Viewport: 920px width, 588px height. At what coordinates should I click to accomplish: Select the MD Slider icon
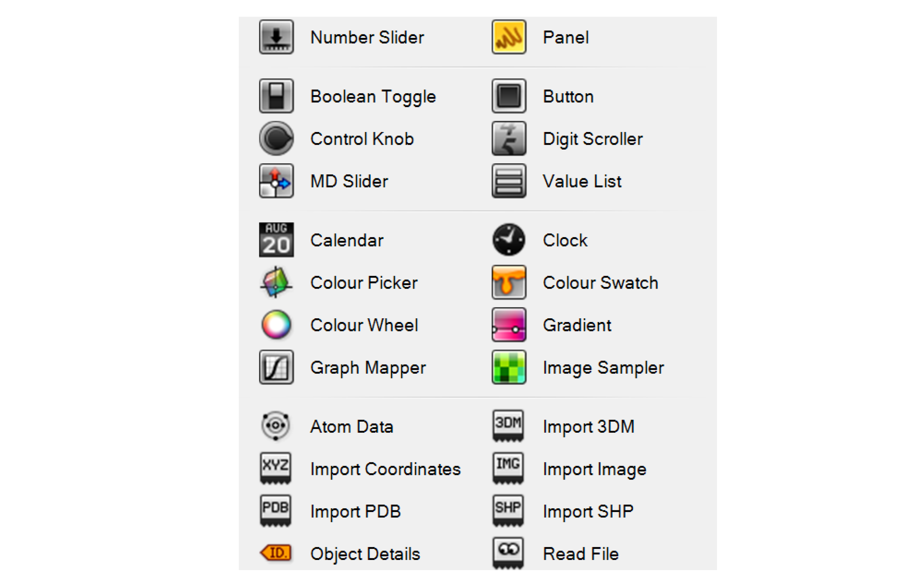[276, 181]
